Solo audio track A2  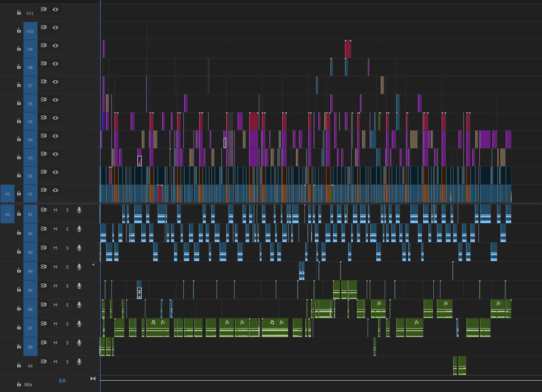67,229
